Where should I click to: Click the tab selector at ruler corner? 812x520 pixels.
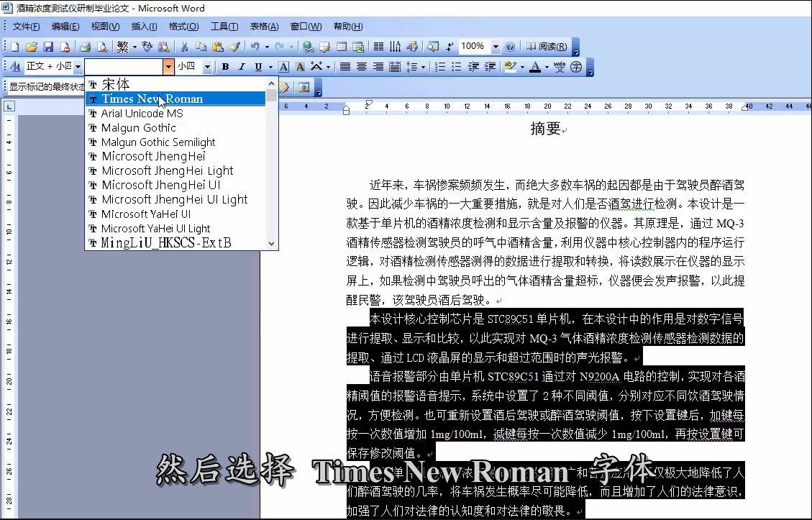[9, 106]
